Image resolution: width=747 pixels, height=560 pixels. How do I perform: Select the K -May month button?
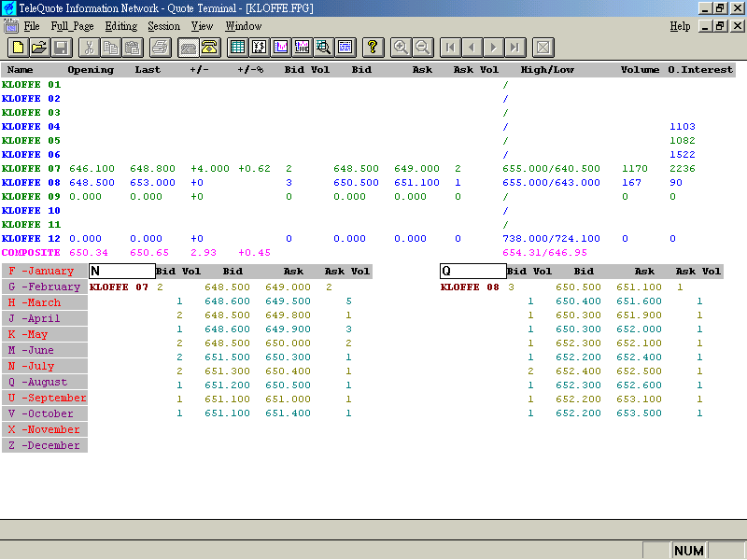45,334
